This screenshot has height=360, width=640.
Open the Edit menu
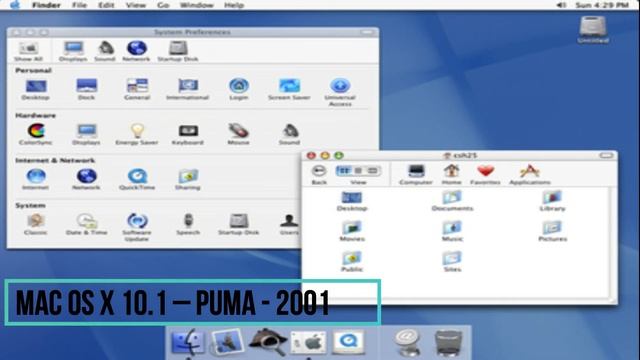pos(106,5)
